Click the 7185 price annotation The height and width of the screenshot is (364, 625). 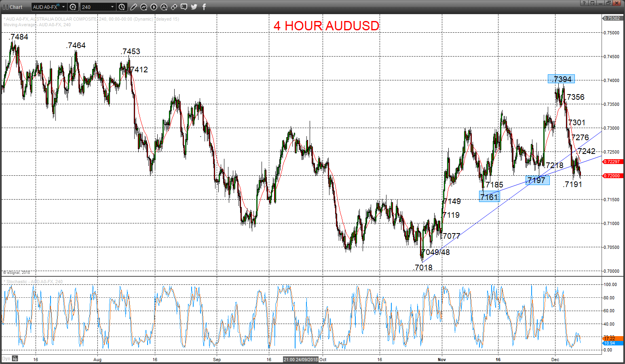[x=494, y=185]
